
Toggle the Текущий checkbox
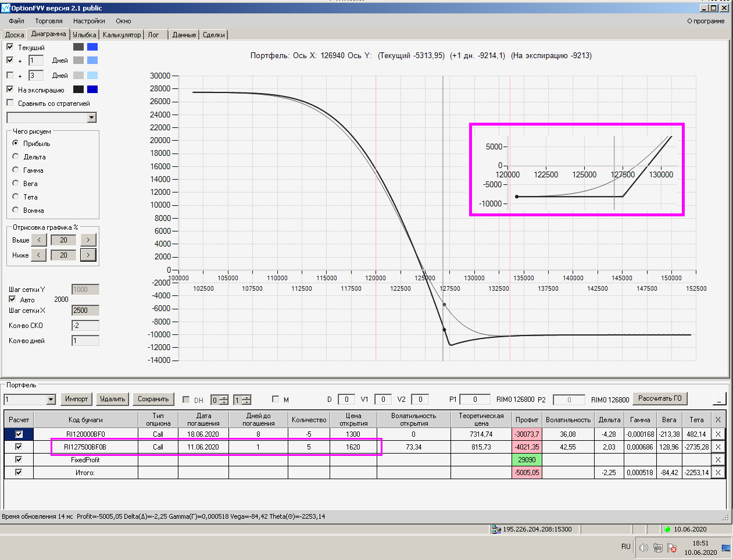(10, 47)
